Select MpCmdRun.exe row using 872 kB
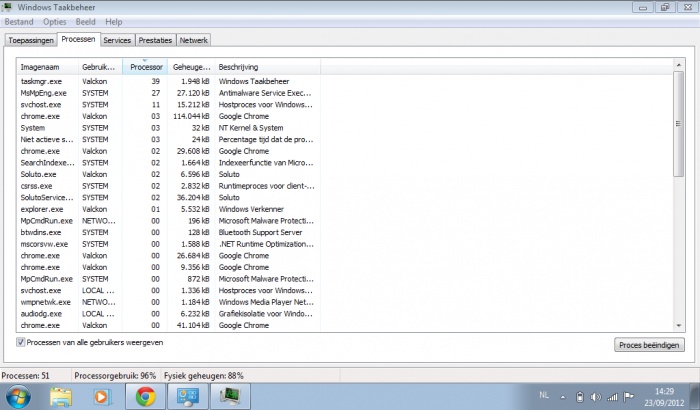Viewport: 700px width, 410px height. pos(168,279)
